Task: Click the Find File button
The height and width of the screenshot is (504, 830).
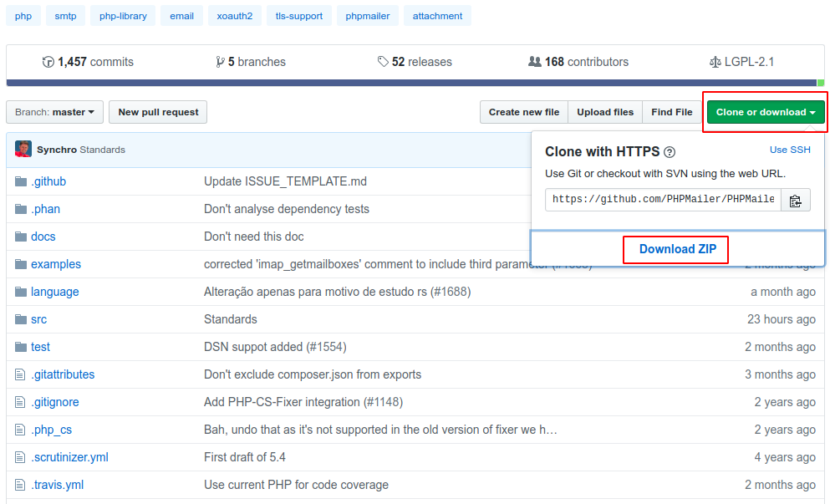Action: (x=672, y=112)
